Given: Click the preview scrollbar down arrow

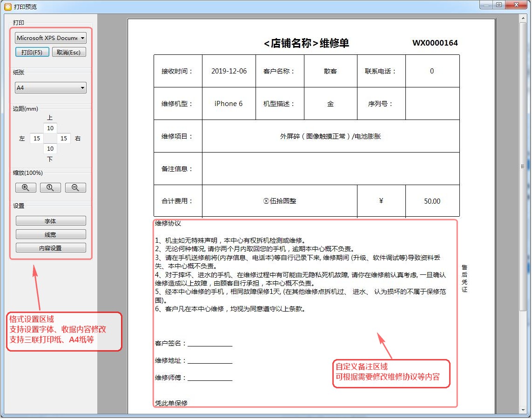Looking at the screenshot, I should click(523, 410).
